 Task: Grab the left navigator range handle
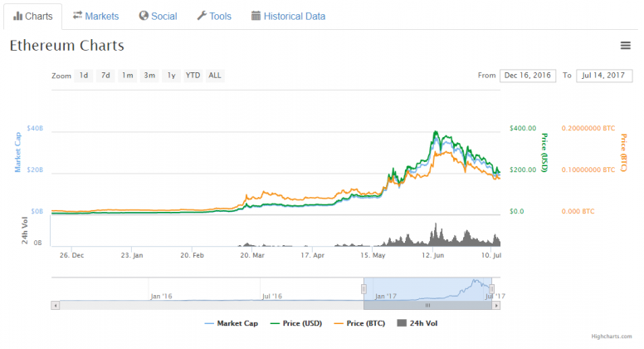[363, 289]
